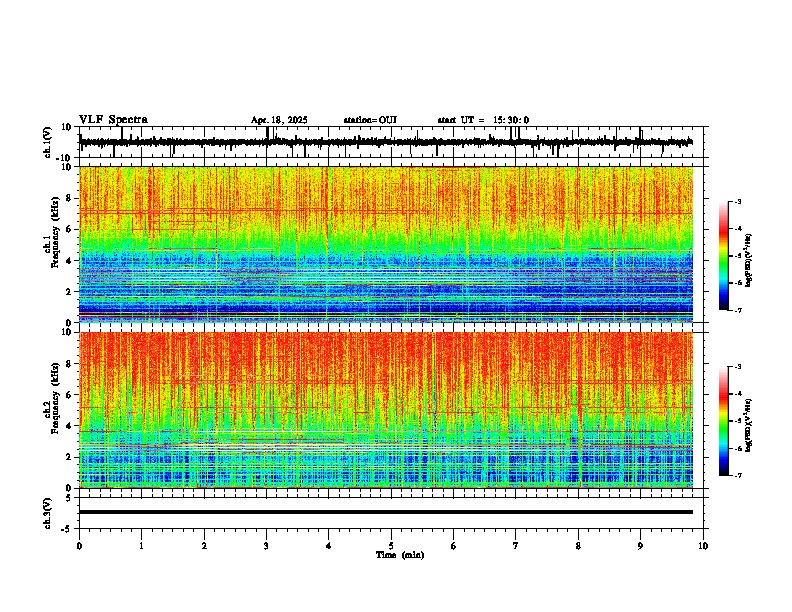Image resolution: width=792 pixels, height=612 pixels.
Task: Click the time axis tick label "4"
Action: pos(329,546)
